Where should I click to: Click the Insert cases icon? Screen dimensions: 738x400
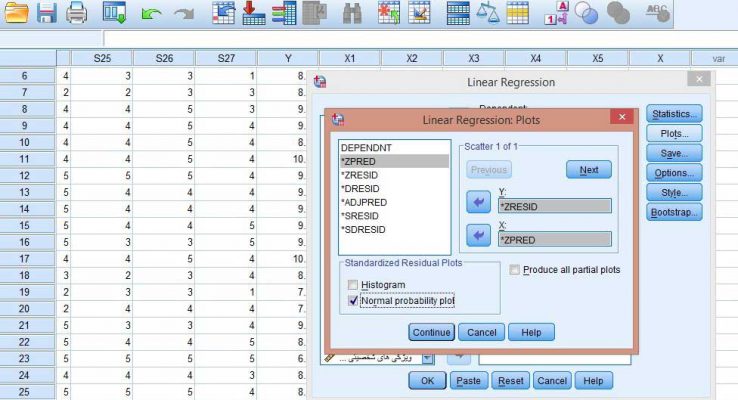coord(389,13)
